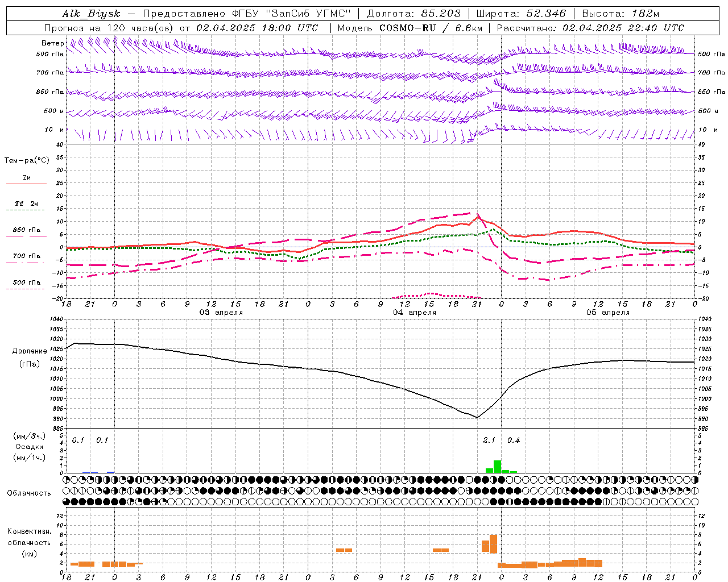Click the Осадки precipitation label
Image resolution: width=728 pixels, height=582 pixels.
[x=30, y=447]
